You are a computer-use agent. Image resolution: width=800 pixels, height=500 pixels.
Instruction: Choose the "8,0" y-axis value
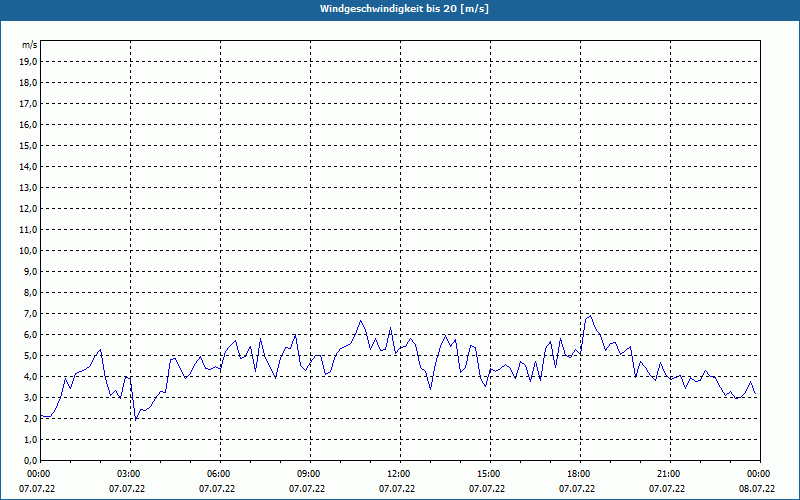pos(31,292)
